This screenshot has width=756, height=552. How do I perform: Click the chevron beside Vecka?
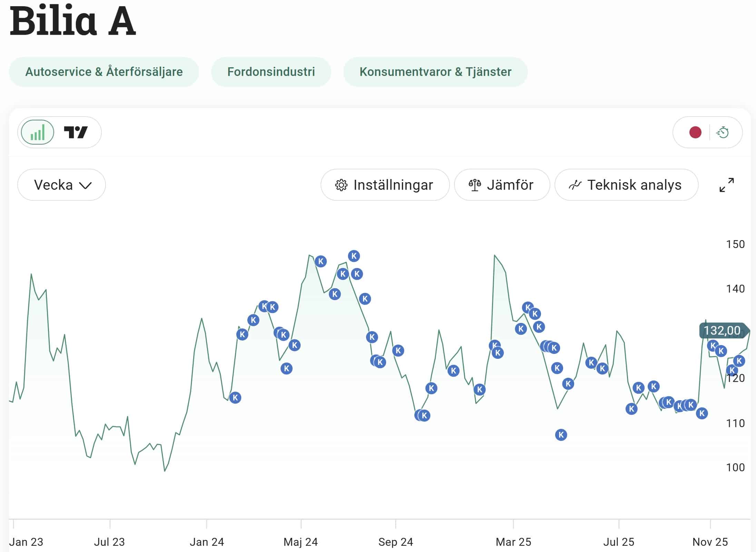click(x=85, y=186)
